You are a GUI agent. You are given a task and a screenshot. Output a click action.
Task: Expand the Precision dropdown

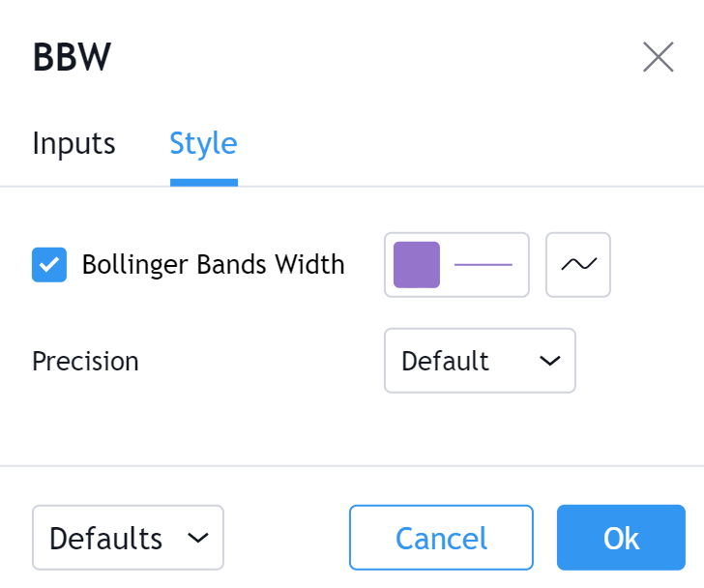click(x=480, y=361)
